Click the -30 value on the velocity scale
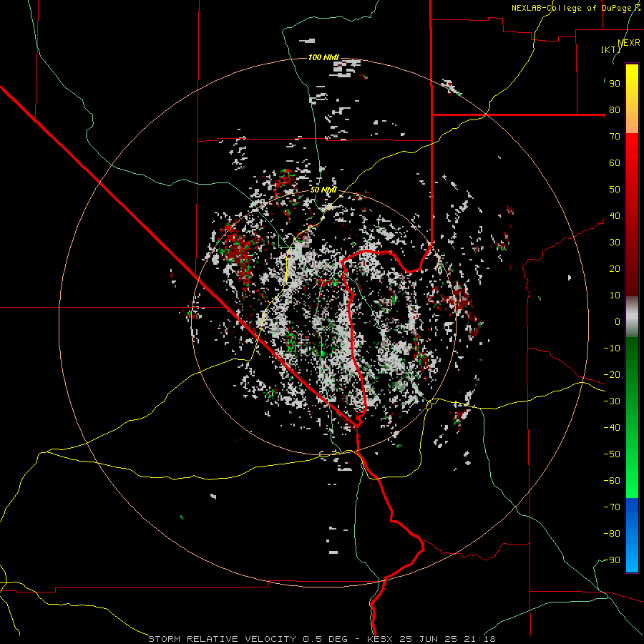The height and width of the screenshot is (644, 644). click(612, 401)
